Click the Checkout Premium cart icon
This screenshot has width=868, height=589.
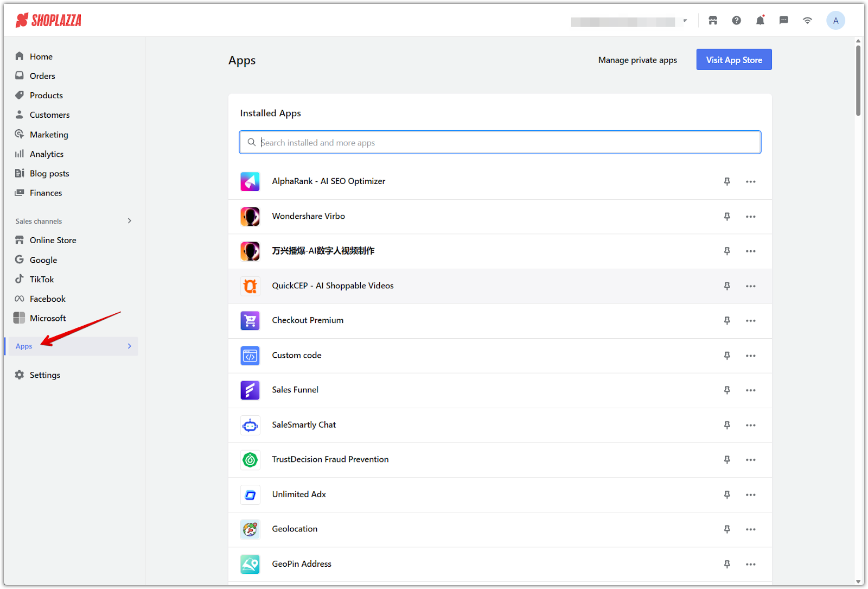click(250, 321)
